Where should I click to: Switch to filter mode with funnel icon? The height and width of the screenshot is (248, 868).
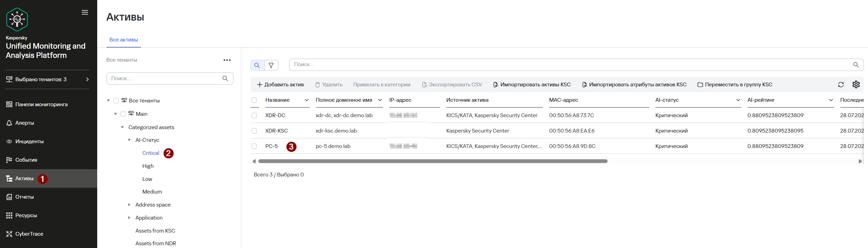(271, 65)
